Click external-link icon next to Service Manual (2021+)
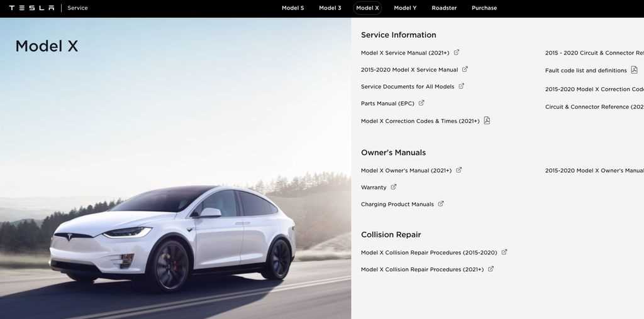This screenshot has height=319, width=644. coord(457,53)
